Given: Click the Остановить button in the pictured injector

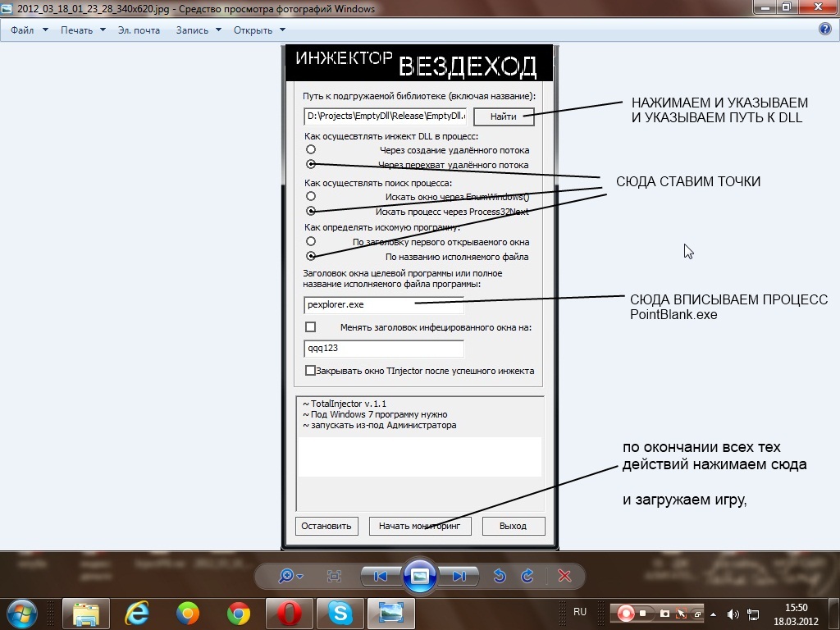Looking at the screenshot, I should tap(326, 526).
